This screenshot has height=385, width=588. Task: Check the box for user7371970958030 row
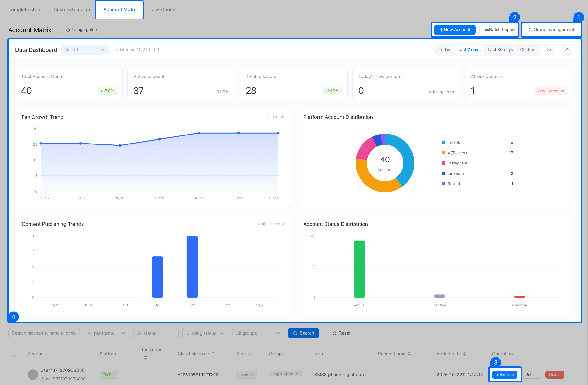pyautogui.click(x=15, y=374)
